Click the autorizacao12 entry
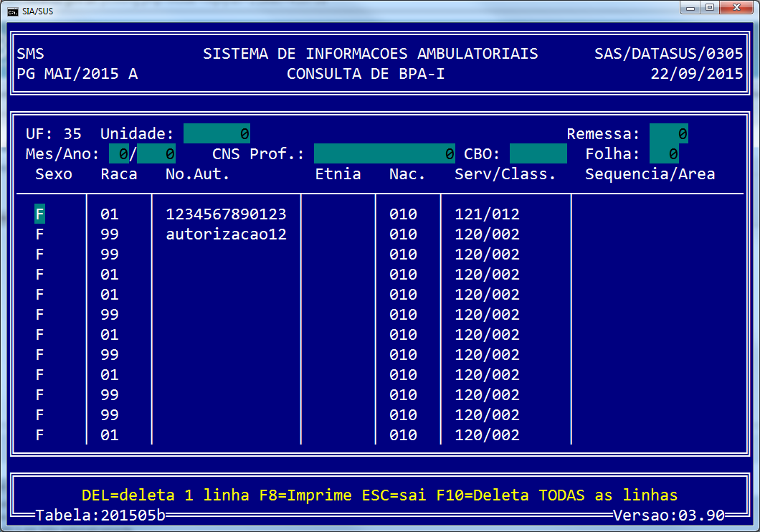 tap(226, 234)
